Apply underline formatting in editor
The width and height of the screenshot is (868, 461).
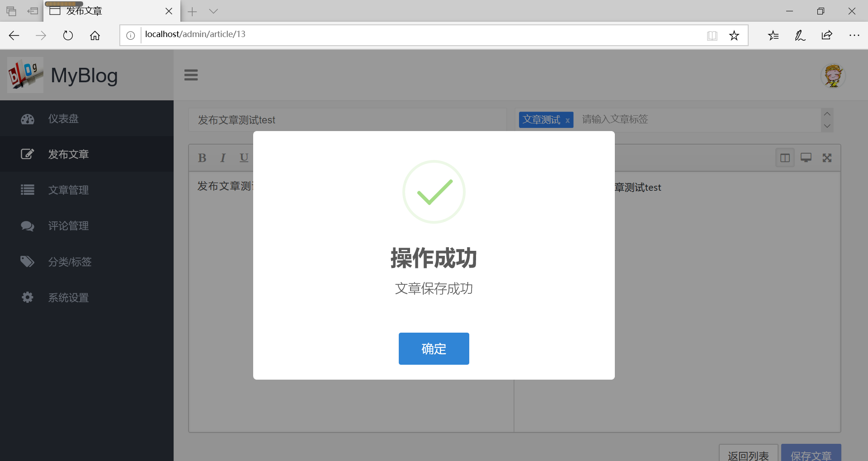pyautogui.click(x=244, y=158)
